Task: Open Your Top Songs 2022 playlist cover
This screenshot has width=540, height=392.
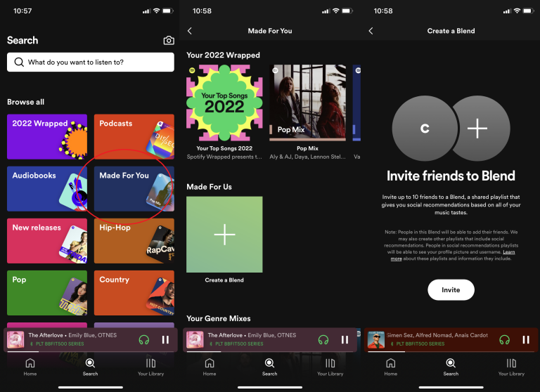Action: [x=224, y=103]
